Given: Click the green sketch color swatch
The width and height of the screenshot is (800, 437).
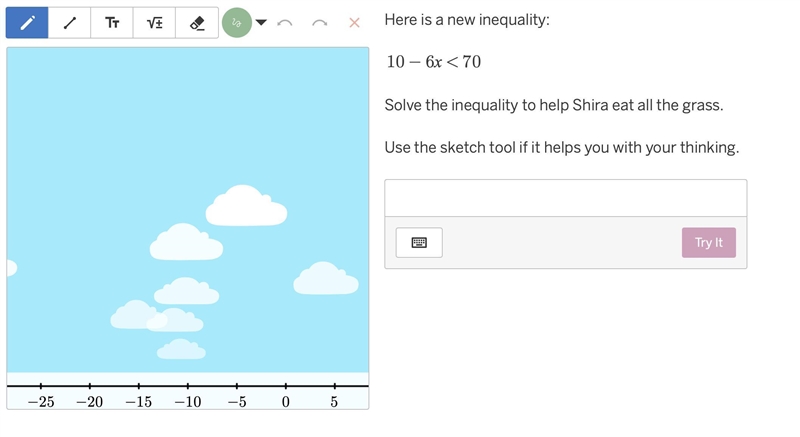Looking at the screenshot, I should (237, 22).
